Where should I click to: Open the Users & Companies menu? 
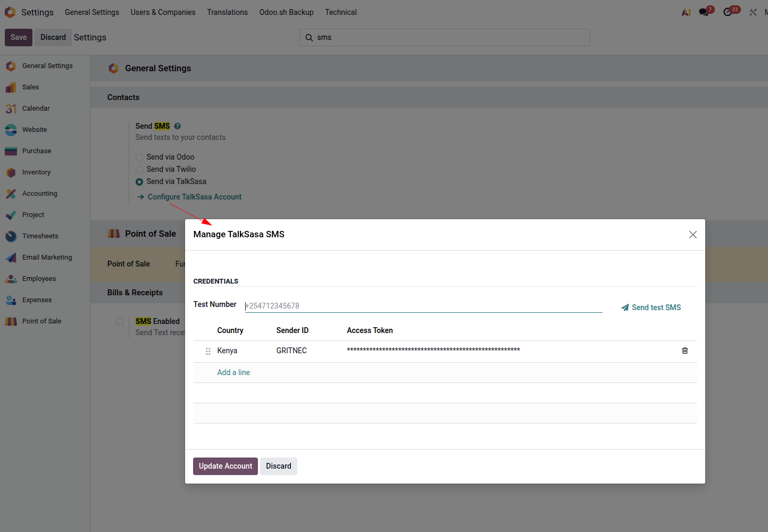coord(163,12)
